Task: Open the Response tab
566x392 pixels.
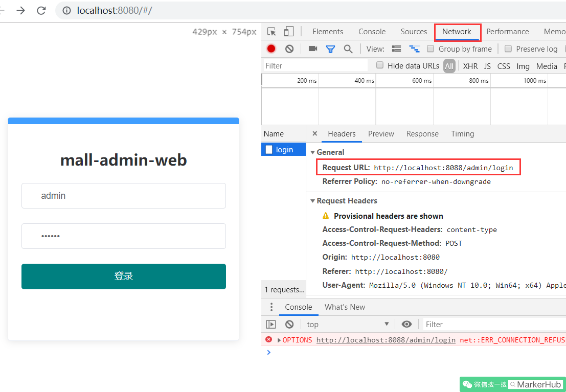Action: (x=422, y=134)
